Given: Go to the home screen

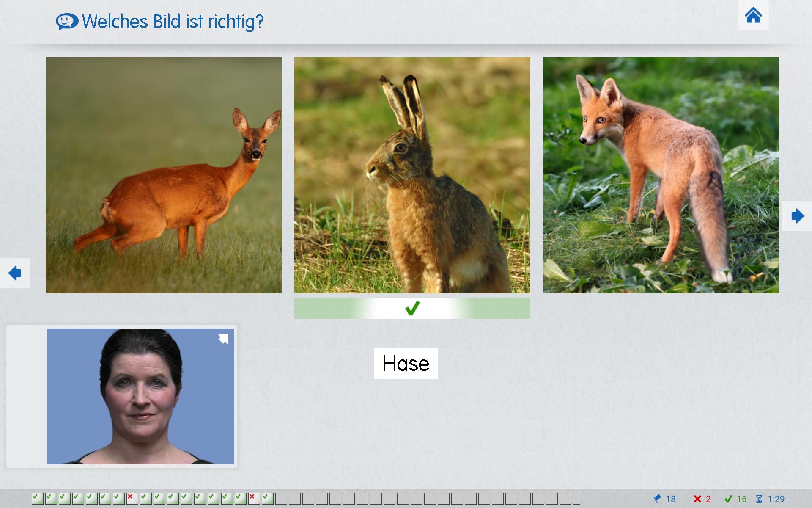Looking at the screenshot, I should [x=753, y=15].
